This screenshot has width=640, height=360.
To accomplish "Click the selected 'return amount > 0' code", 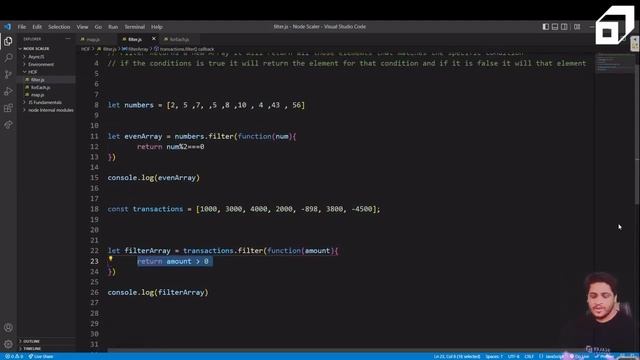I will pos(174,261).
